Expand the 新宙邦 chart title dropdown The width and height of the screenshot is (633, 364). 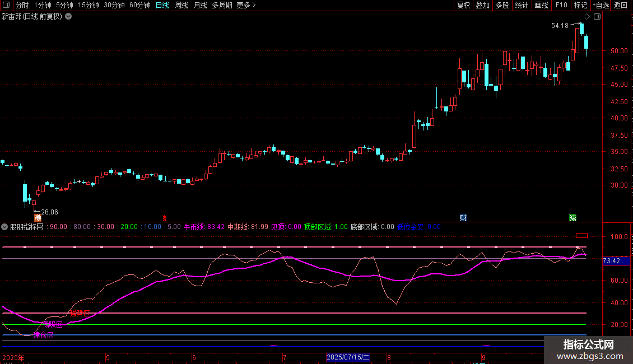click(68, 17)
